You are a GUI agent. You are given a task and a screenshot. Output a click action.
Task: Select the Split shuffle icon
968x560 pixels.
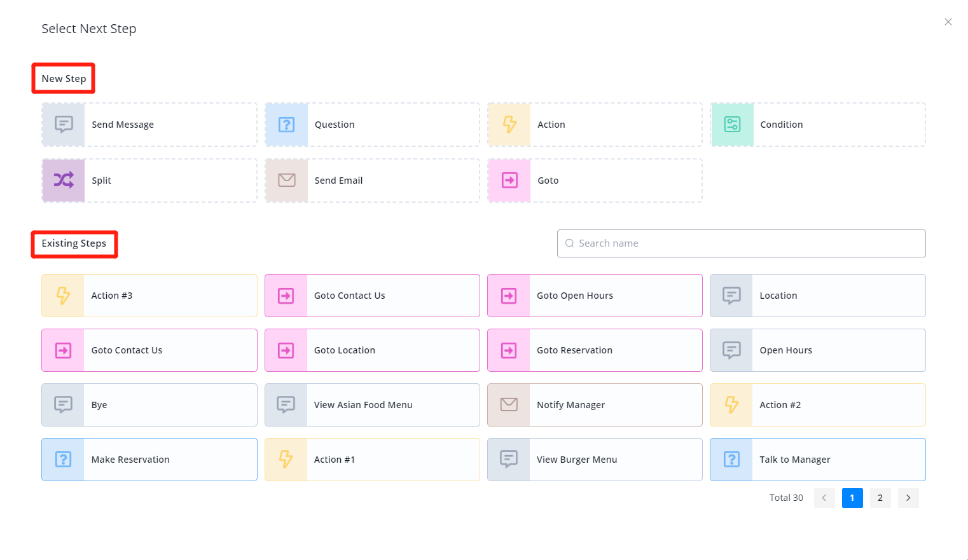(64, 181)
